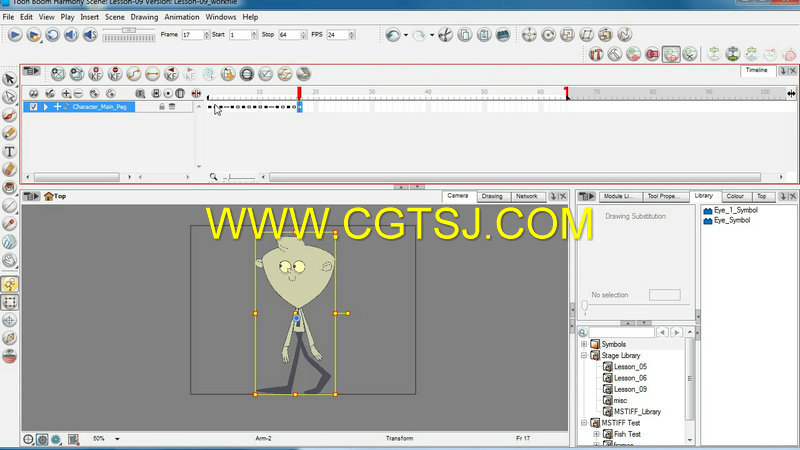800x450 pixels.
Task: Click the library Previous drawing arrow button
Action: (662, 332)
